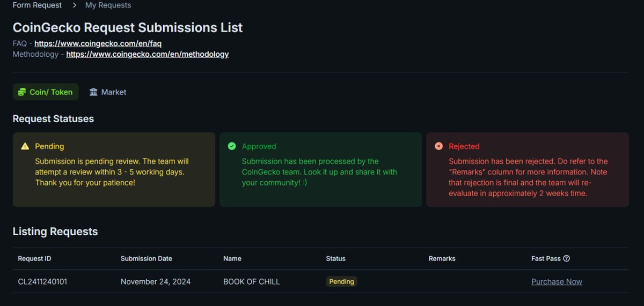The image size is (644, 306).
Task: Click the Fast Pass help icon
Action: point(567,258)
